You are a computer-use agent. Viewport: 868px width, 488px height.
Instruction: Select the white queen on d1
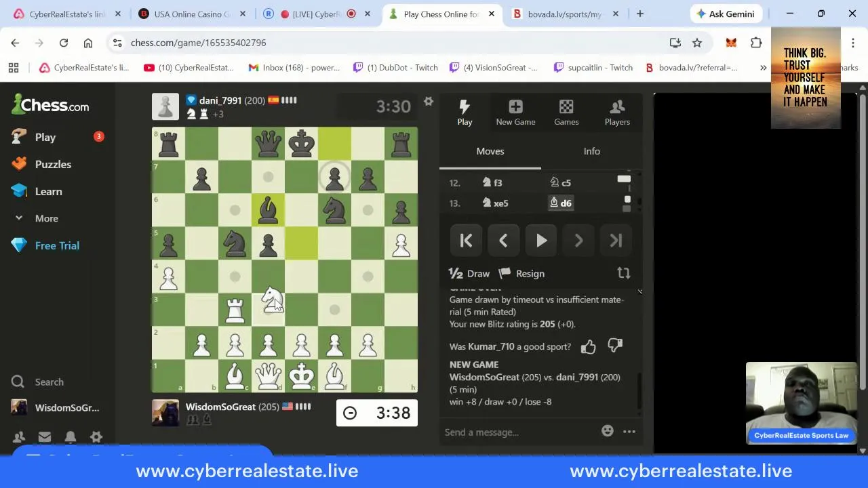tap(269, 375)
